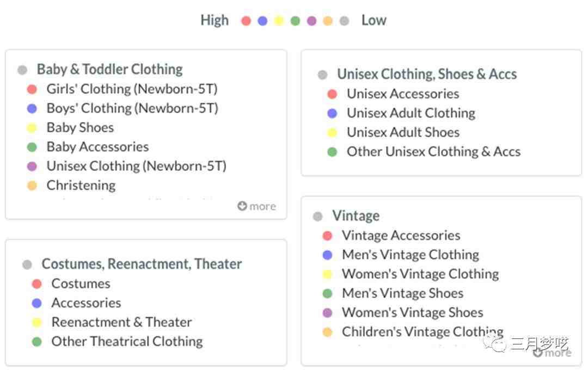Choose Baby Shoes subcategory
588x370 pixels.
pyautogui.click(x=80, y=128)
